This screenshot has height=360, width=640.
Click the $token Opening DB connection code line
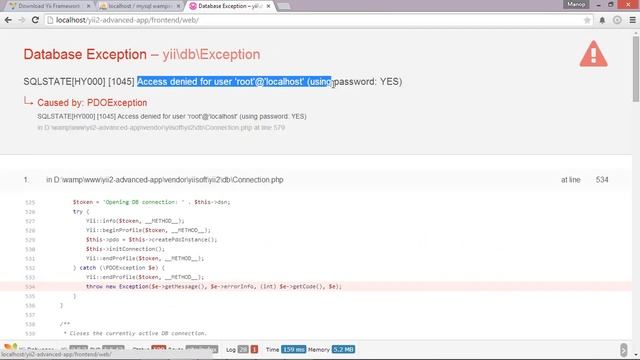151,202
